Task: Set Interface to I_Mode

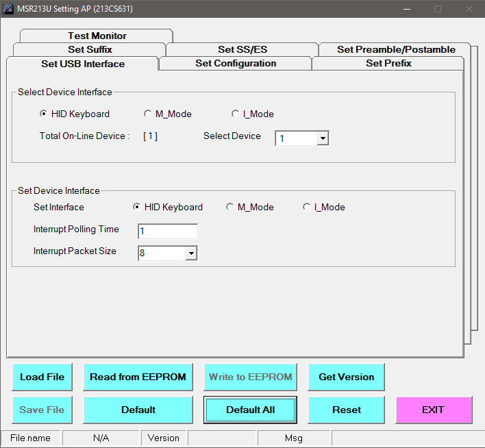Action: [324, 207]
